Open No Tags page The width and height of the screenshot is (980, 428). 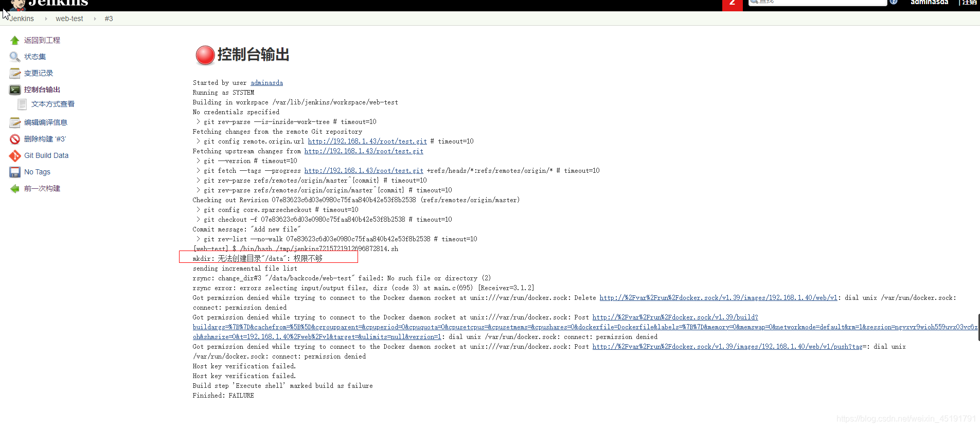(37, 172)
